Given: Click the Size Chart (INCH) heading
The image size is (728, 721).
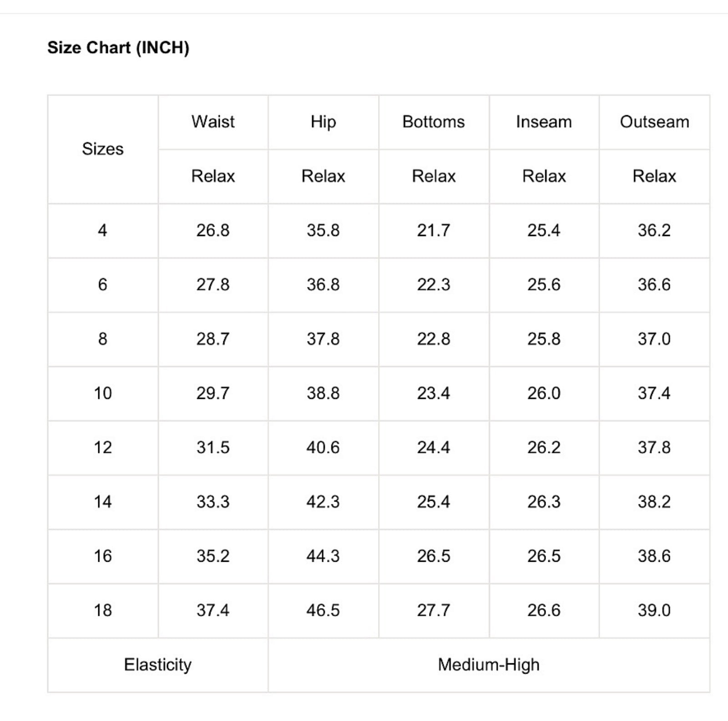Looking at the screenshot, I should pos(118,48).
